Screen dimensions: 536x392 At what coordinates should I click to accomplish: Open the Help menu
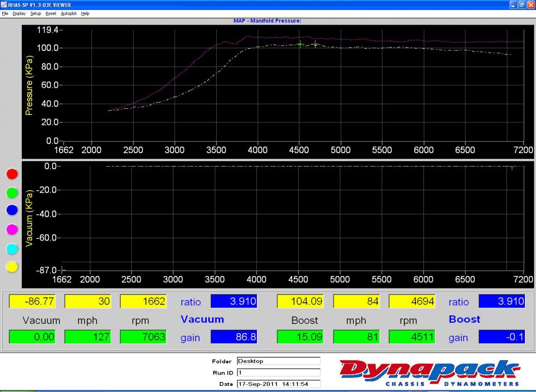coord(85,13)
